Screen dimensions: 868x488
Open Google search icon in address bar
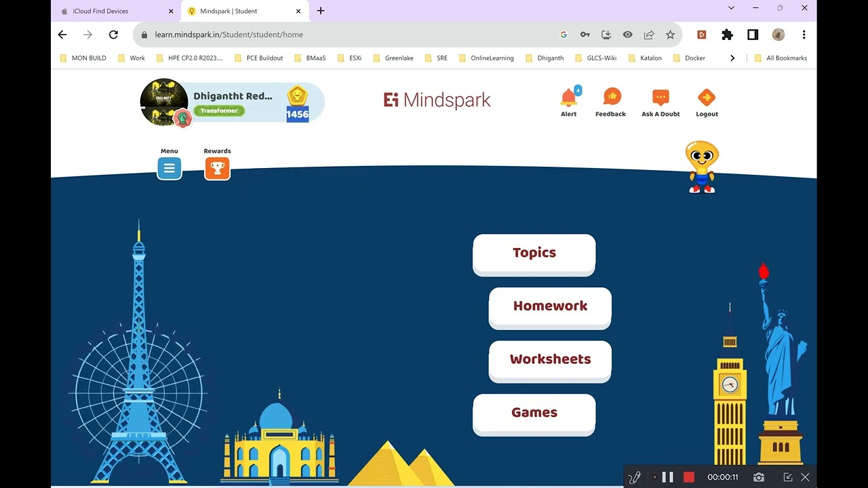pyautogui.click(x=564, y=35)
